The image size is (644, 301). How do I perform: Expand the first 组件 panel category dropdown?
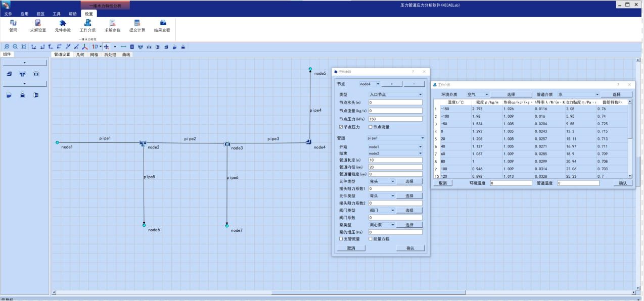[25, 63]
